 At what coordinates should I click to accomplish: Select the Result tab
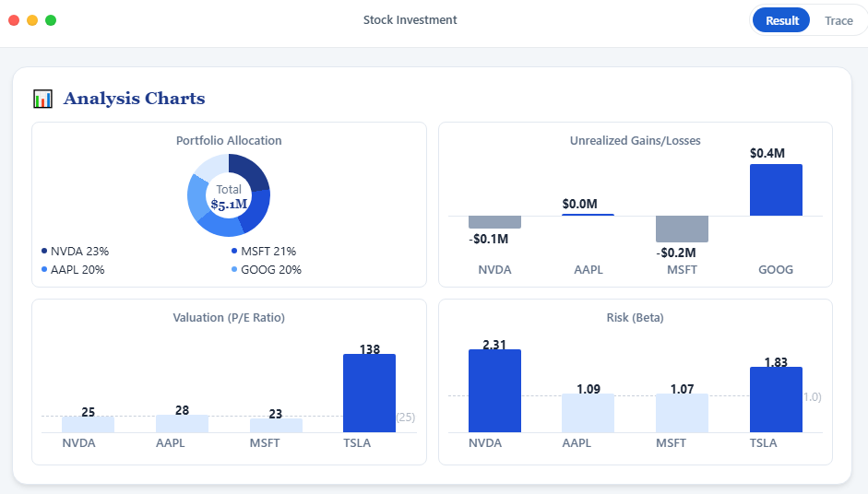pyautogui.click(x=781, y=20)
